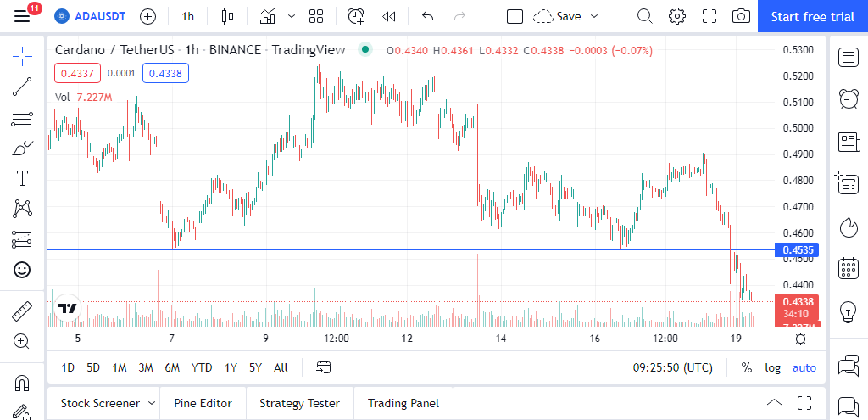Select the 0.4535 horizontal line price label
The image size is (868, 420).
798,250
